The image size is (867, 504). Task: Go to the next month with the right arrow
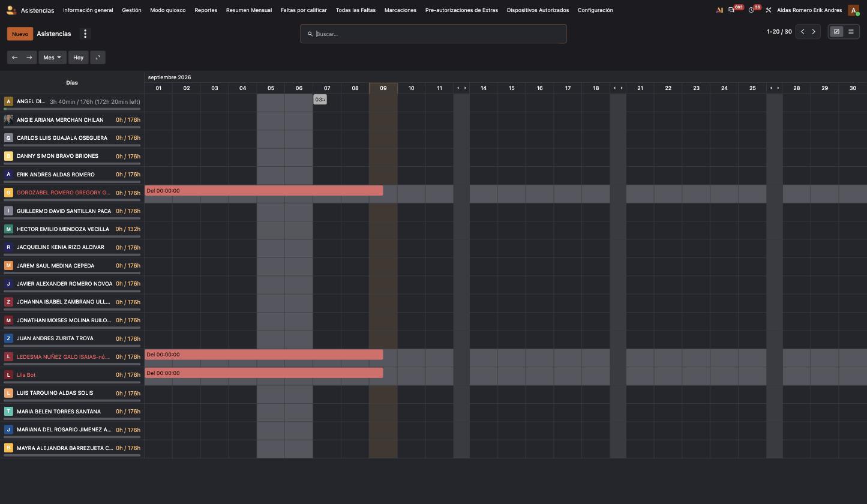coord(29,58)
